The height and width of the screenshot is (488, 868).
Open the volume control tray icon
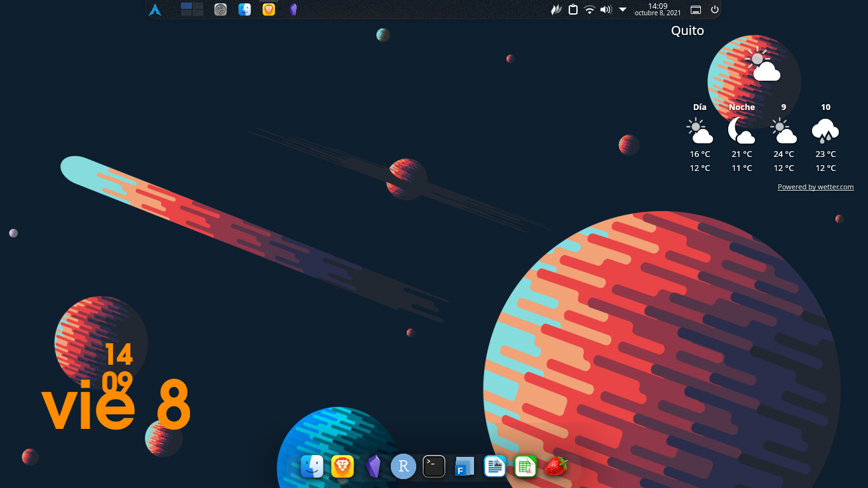(x=606, y=10)
